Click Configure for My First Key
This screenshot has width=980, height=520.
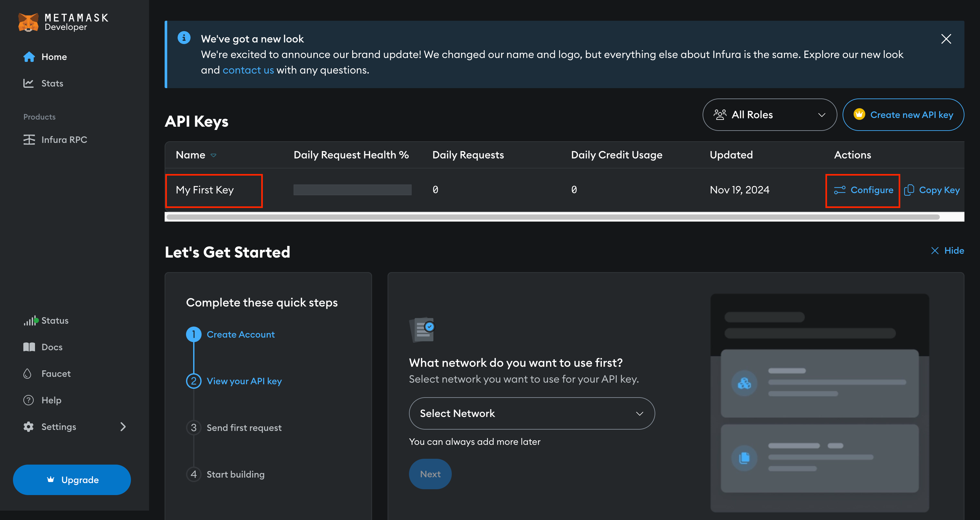(x=863, y=190)
